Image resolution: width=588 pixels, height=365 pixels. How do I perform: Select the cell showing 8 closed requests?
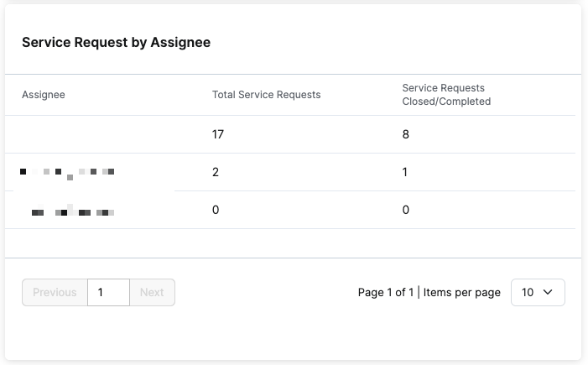pos(406,134)
